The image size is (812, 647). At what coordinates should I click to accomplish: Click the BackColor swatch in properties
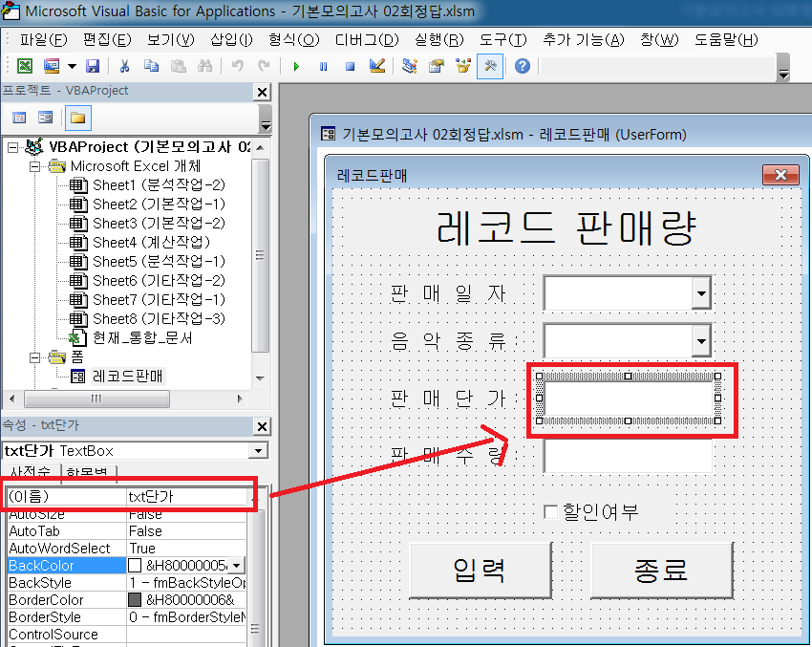pos(135,566)
